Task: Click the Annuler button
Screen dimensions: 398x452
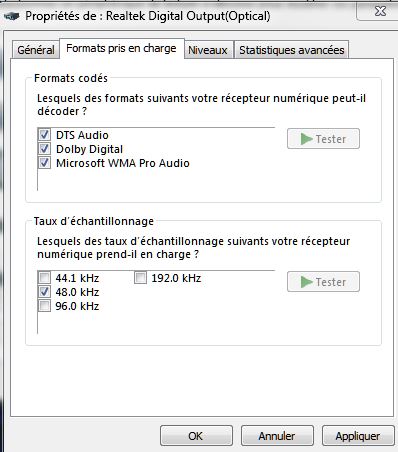Action: coord(277,436)
